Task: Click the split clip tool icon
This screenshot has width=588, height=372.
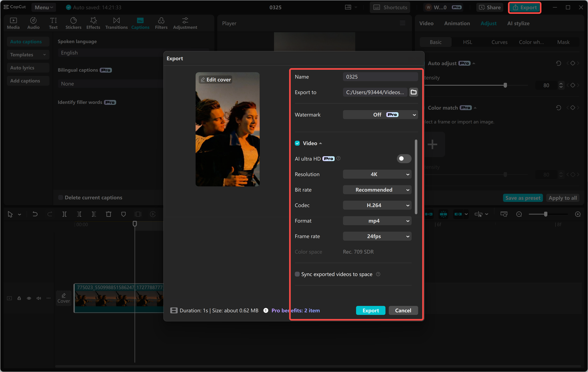Action: [64, 214]
